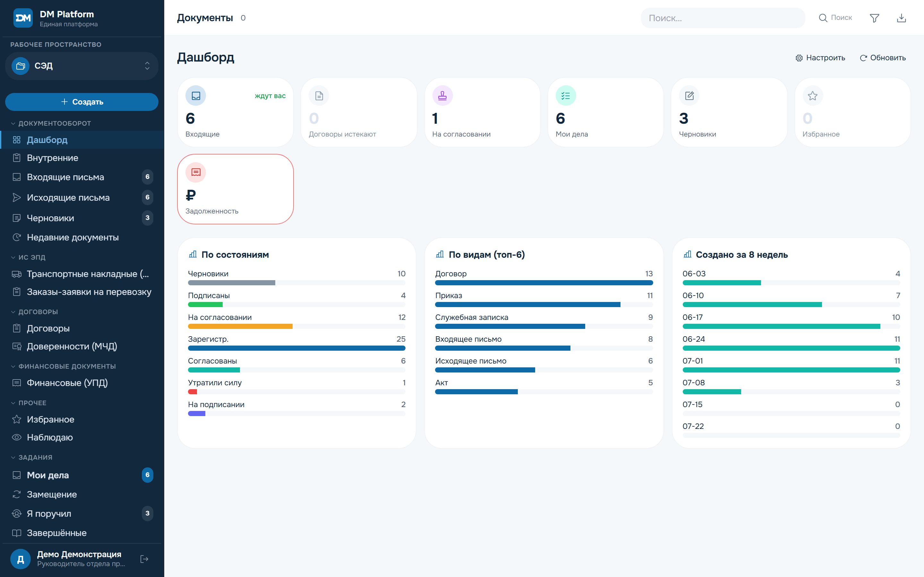
Task: Click the Настроить button
Action: pyautogui.click(x=820, y=58)
